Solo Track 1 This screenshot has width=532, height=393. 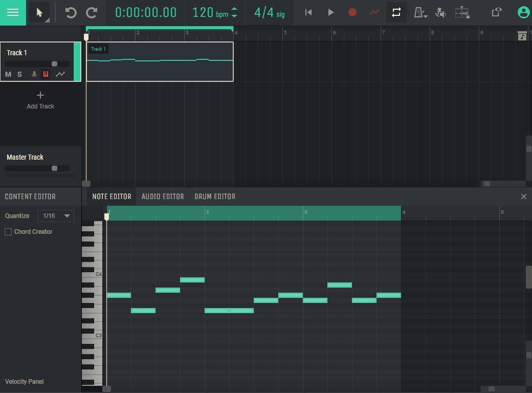(19, 74)
